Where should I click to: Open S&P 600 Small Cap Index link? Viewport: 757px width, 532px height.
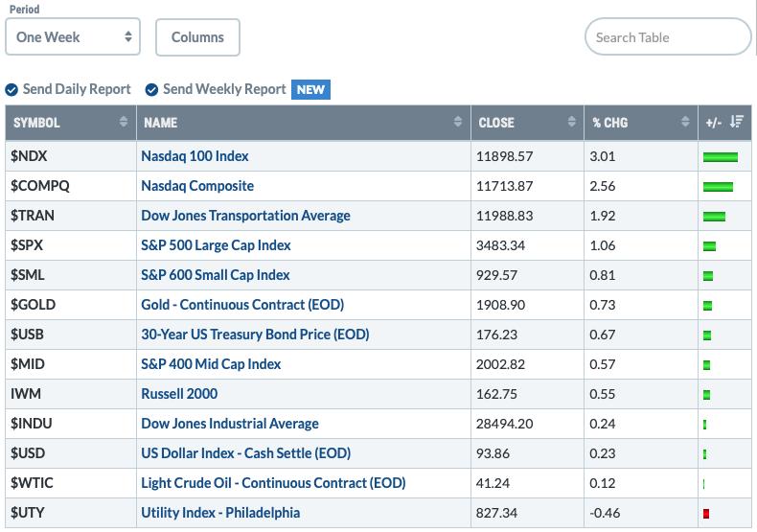pos(216,275)
